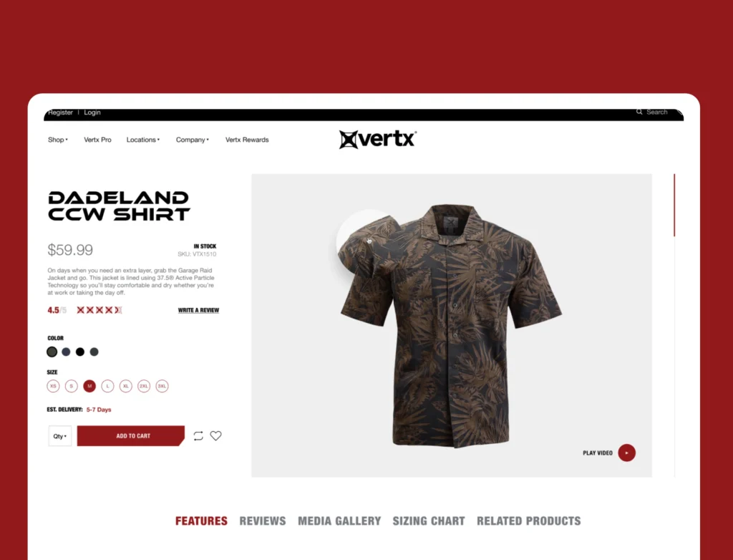Click the search magnifier icon
The width and height of the screenshot is (733, 560).
[x=639, y=112]
